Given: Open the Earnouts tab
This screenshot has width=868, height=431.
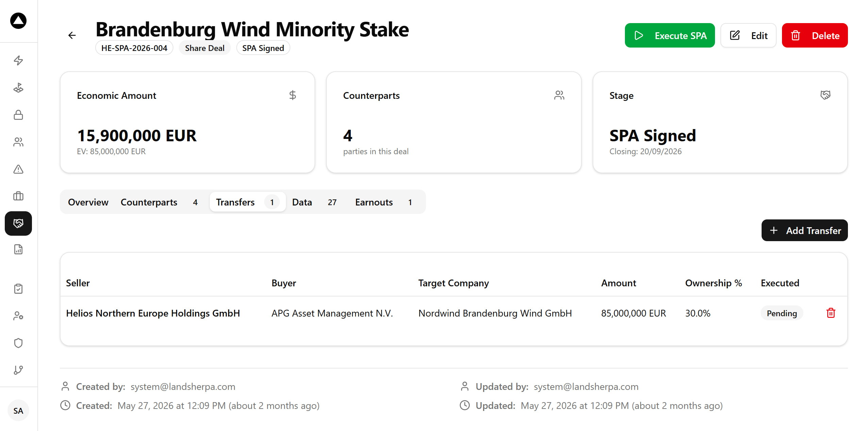Looking at the screenshot, I should [x=386, y=202].
